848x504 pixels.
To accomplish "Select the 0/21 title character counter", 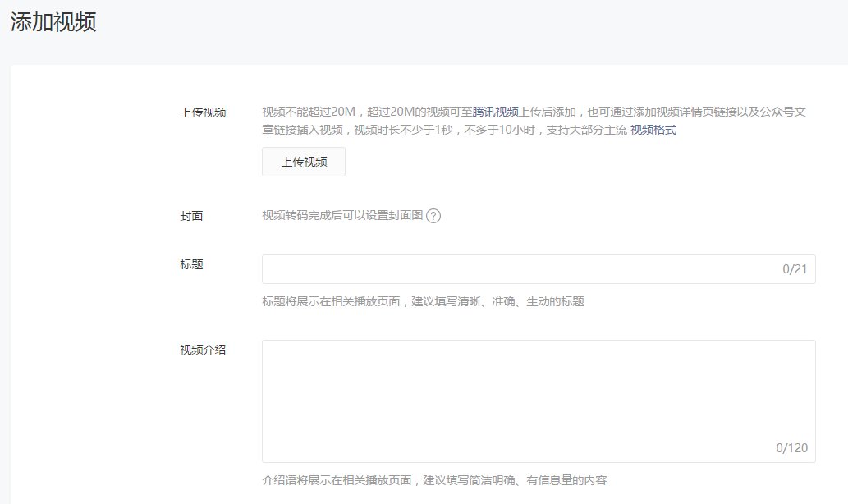I will (794, 268).
